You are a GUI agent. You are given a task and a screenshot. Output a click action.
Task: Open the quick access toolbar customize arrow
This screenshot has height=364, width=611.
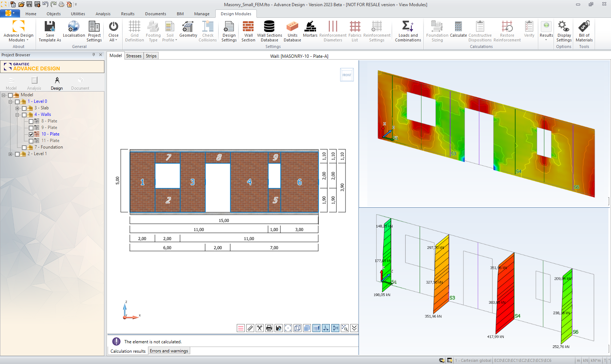click(x=76, y=4)
